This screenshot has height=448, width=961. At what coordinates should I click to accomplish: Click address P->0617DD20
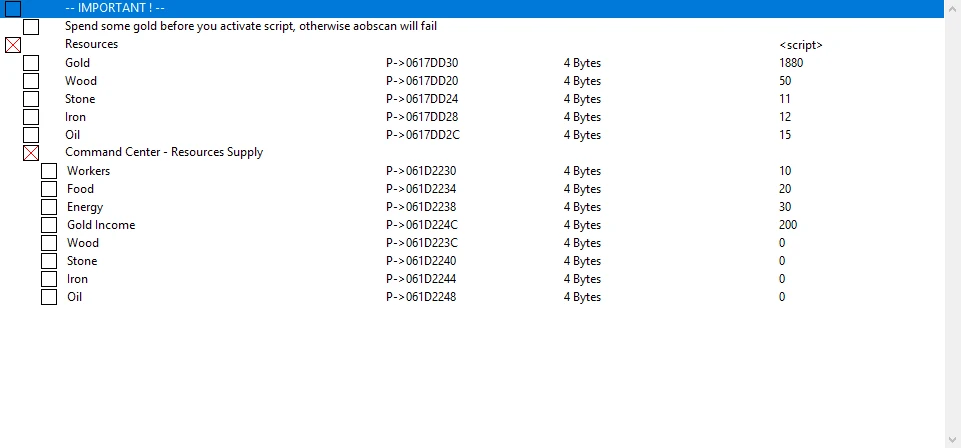pos(422,81)
